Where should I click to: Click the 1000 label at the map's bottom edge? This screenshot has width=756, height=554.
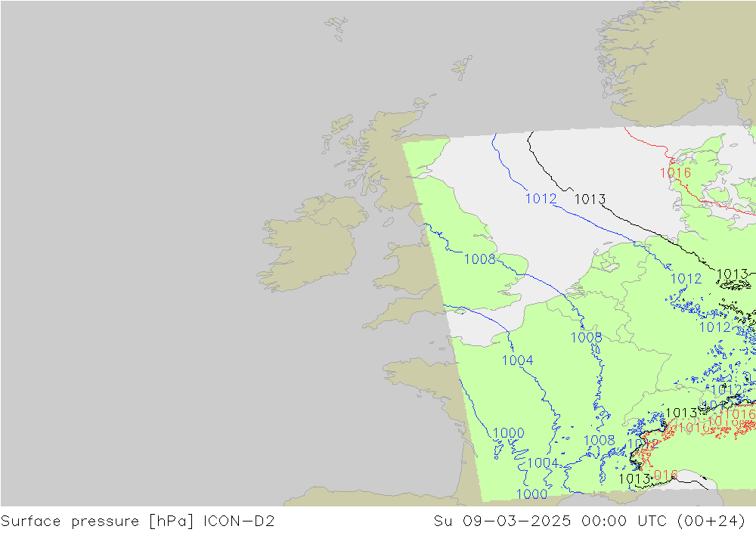[531, 494]
